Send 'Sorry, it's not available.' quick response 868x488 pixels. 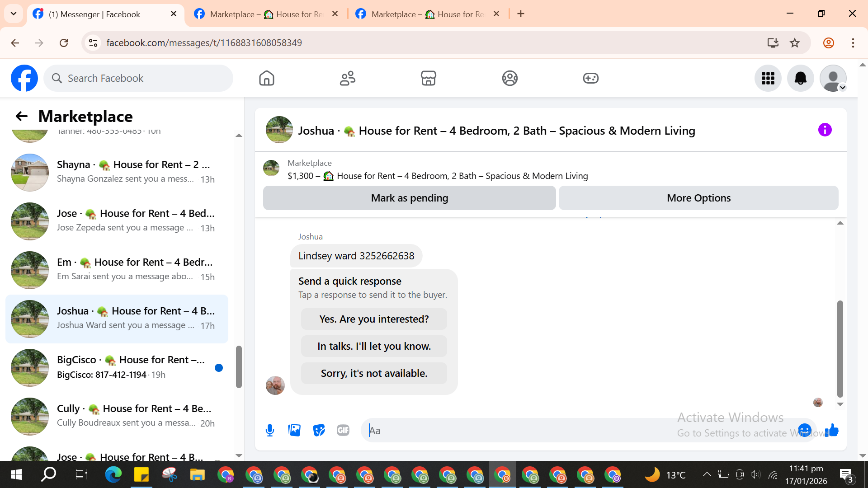pos(374,373)
